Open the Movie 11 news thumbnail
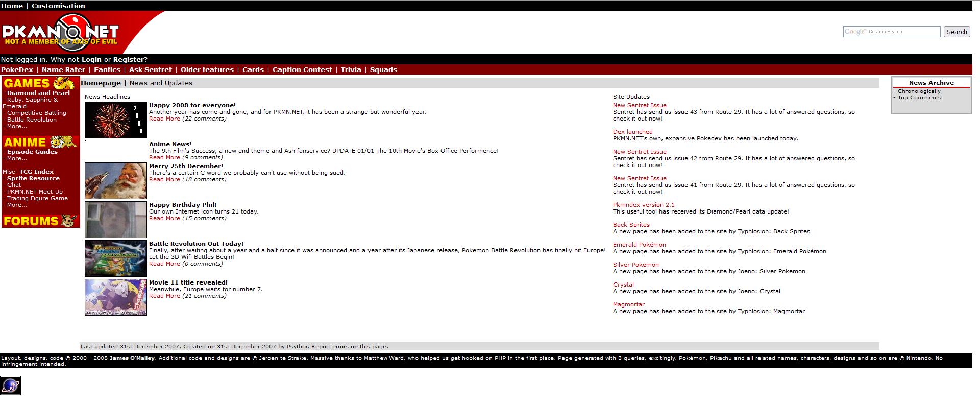The height and width of the screenshot is (401, 980). pos(116,297)
